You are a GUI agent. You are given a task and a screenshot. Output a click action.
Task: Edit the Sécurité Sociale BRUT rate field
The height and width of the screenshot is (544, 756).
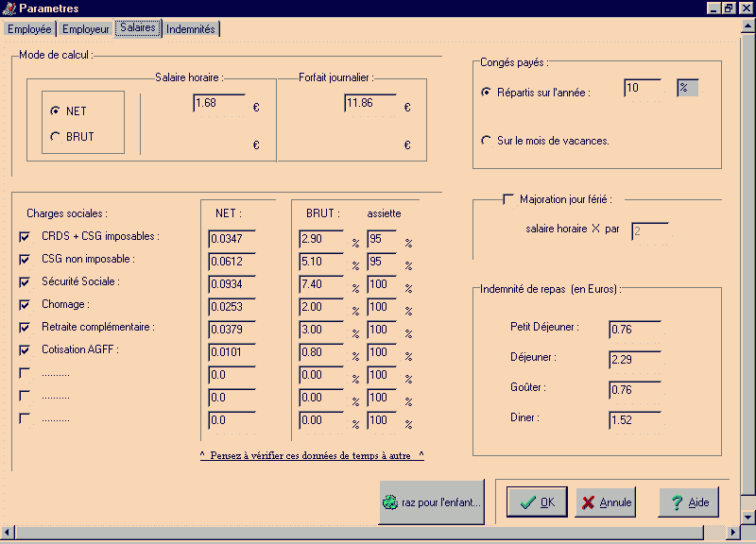[x=321, y=283]
